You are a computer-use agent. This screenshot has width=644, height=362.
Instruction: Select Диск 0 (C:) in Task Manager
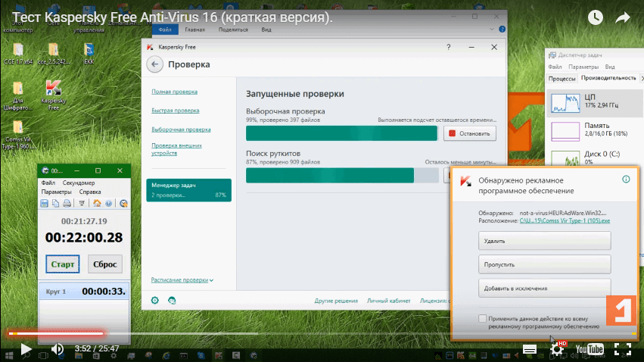point(594,158)
